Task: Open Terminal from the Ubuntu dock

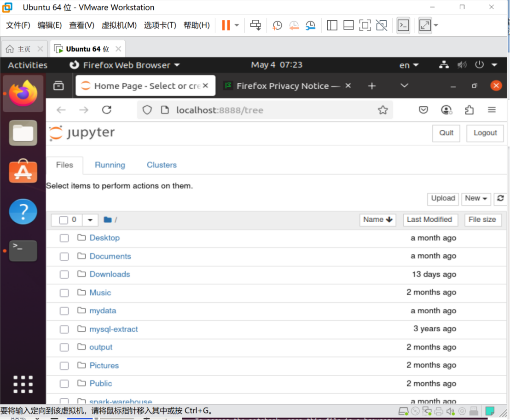Action: pyautogui.click(x=23, y=251)
